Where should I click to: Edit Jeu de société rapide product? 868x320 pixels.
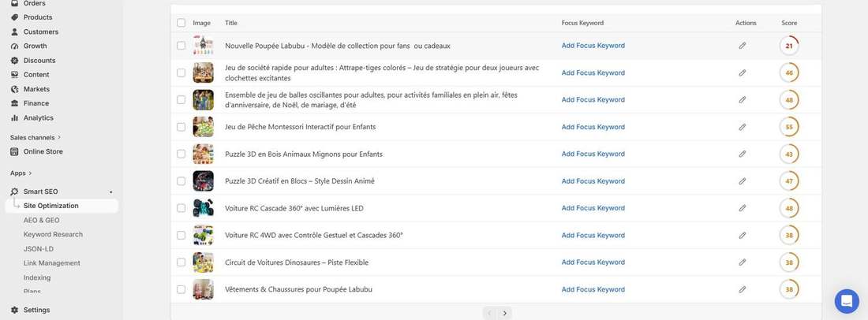point(743,73)
